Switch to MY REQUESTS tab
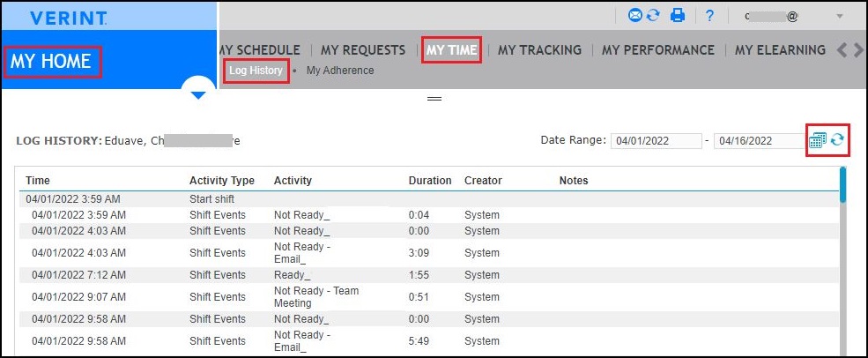Viewport: 868px width, 358px height. click(363, 50)
